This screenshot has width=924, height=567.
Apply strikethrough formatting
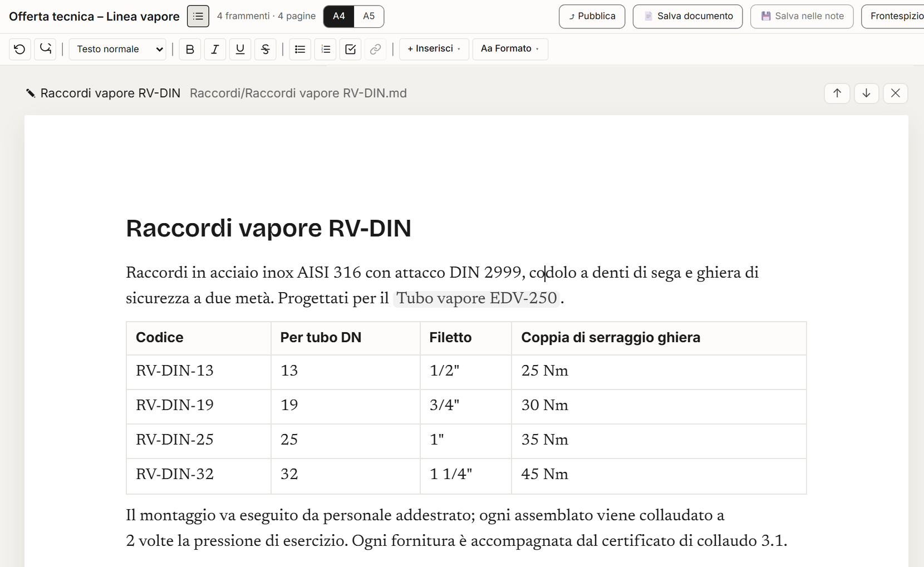[x=266, y=49]
